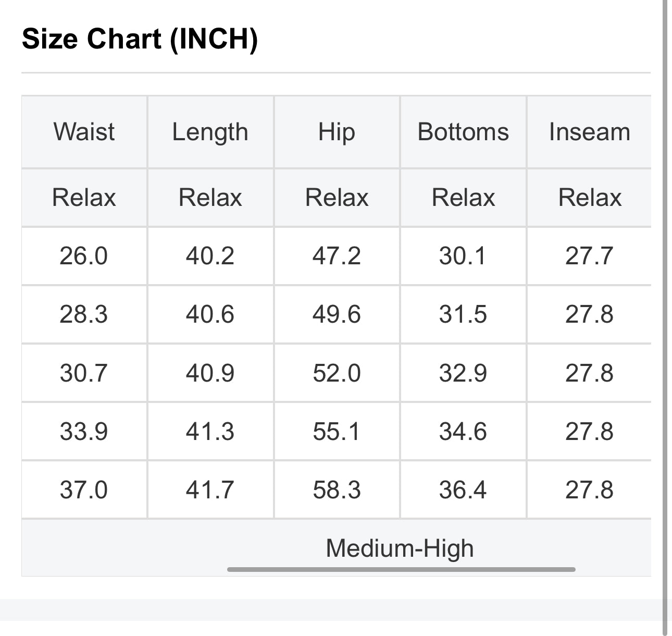The image size is (672, 636).
Task: Select the waist value 37.0
Action: (x=83, y=490)
